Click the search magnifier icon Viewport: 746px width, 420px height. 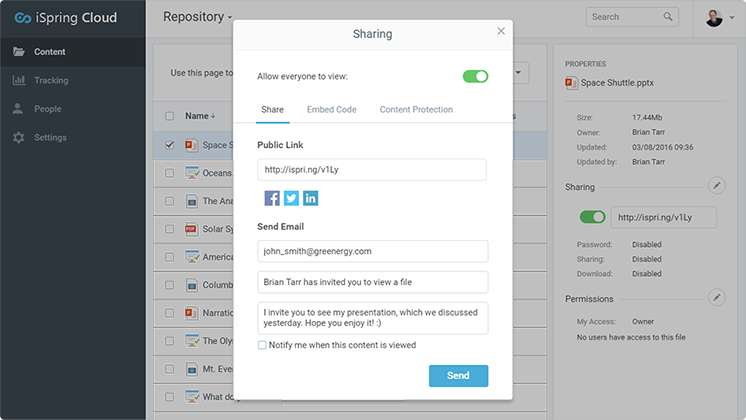pos(668,17)
